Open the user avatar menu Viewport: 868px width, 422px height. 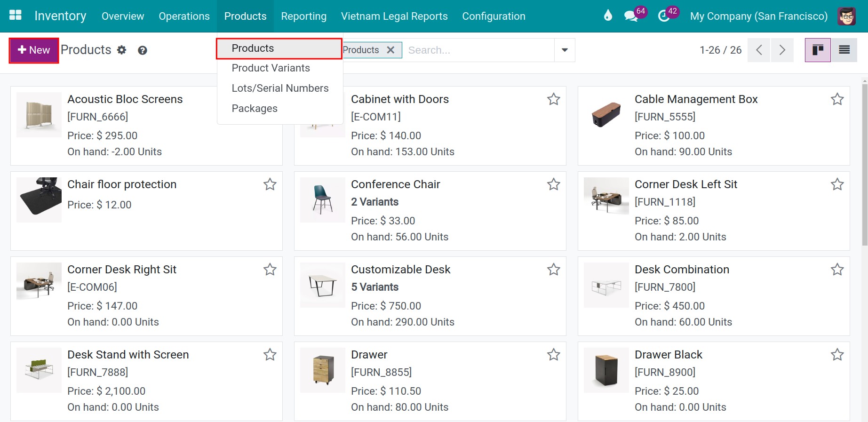[x=846, y=16]
